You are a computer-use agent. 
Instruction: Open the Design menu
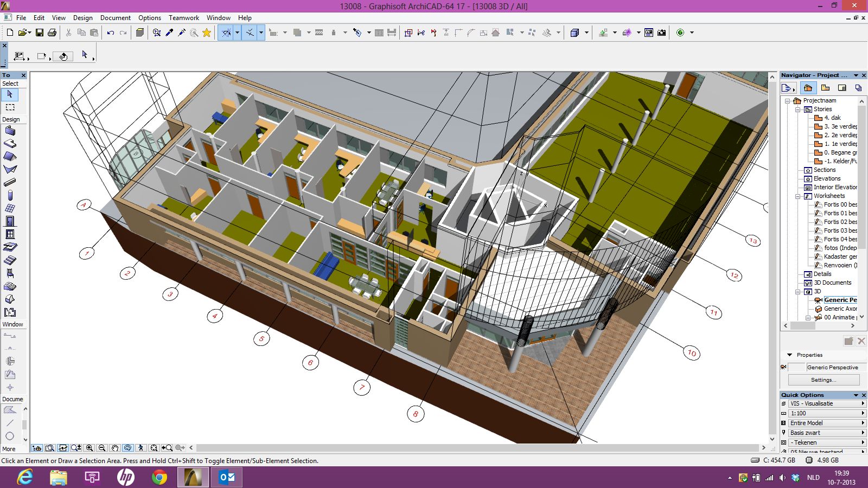pyautogui.click(x=83, y=18)
